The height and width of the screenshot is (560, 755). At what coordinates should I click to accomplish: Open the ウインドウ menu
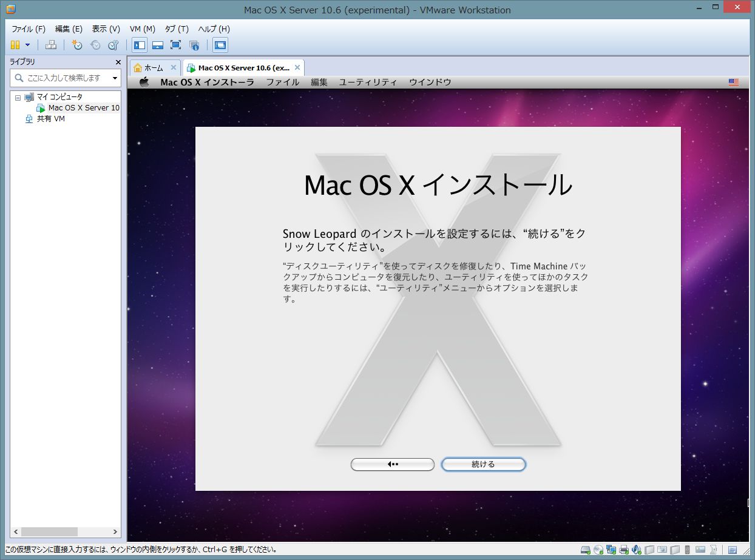tap(430, 83)
